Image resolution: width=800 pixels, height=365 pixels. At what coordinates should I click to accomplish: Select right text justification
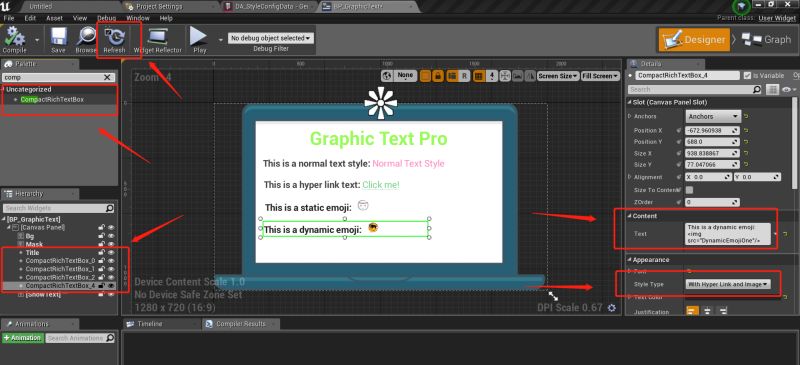point(722,310)
